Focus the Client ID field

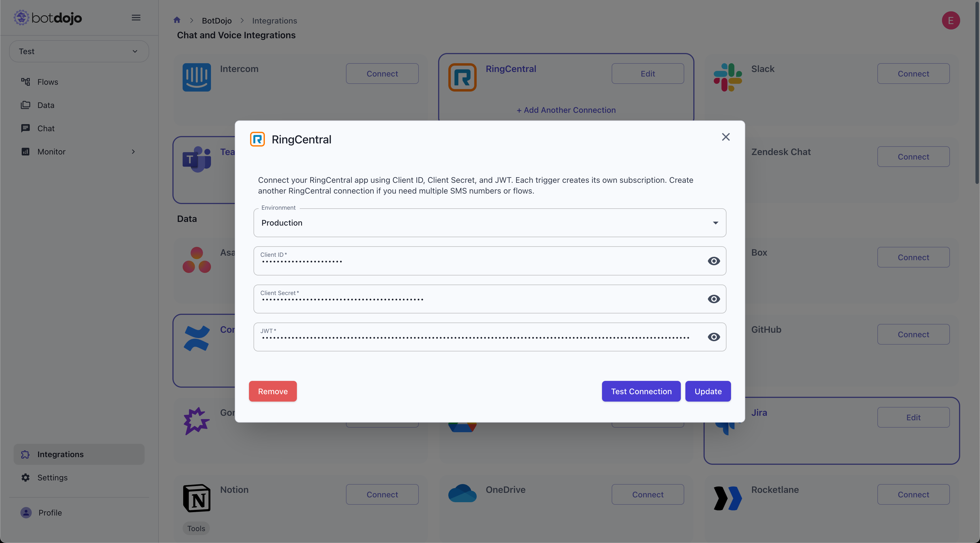tap(490, 261)
